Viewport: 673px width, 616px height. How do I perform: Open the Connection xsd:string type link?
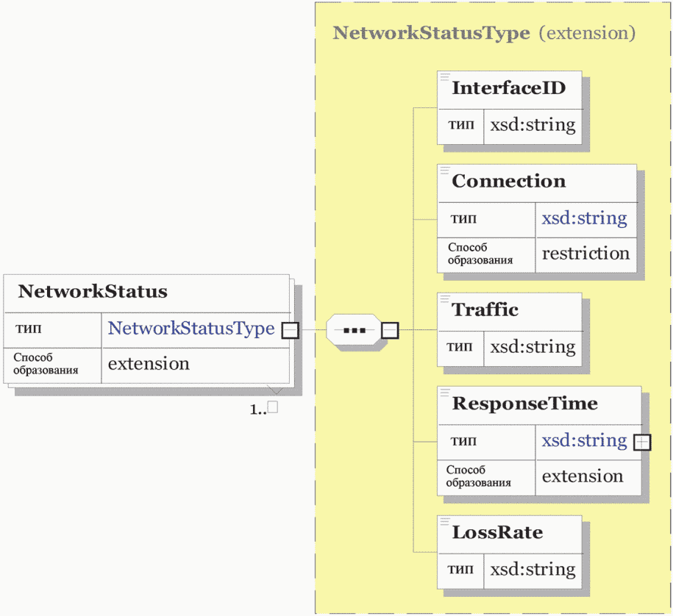pos(584,218)
